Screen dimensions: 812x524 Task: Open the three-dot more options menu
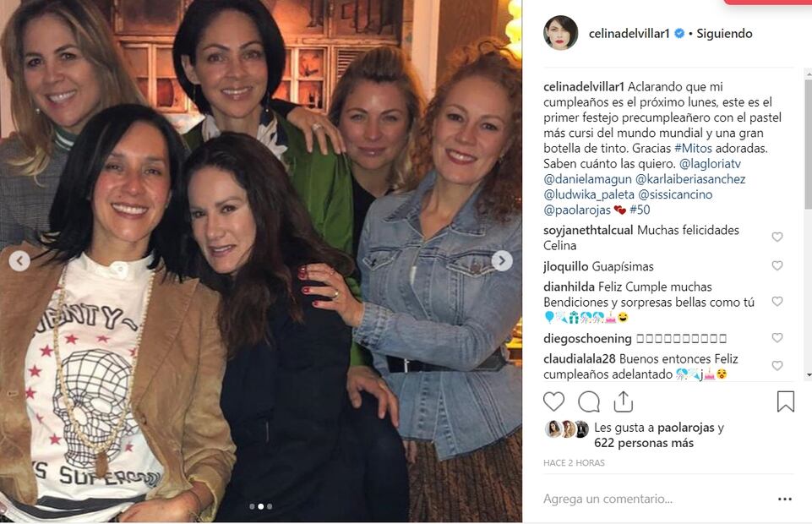785,499
